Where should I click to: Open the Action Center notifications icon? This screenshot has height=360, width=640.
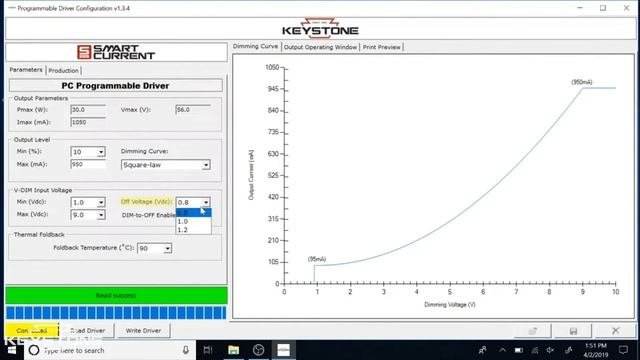pyautogui.click(x=623, y=350)
